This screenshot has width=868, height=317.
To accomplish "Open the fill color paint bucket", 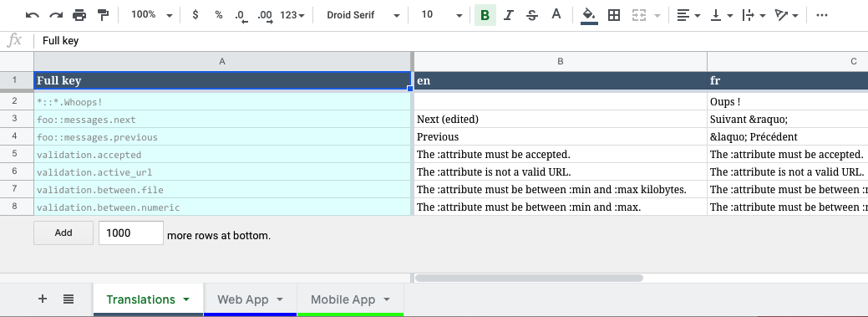I will pyautogui.click(x=589, y=16).
